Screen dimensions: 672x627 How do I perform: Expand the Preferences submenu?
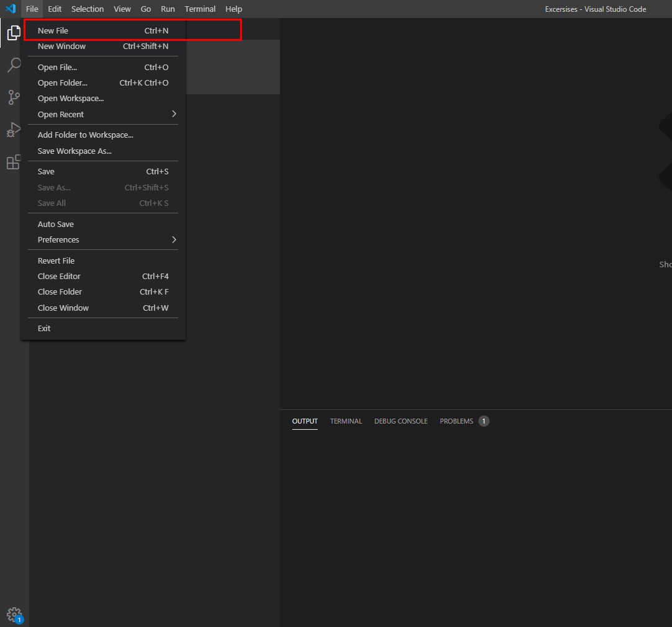pos(58,239)
